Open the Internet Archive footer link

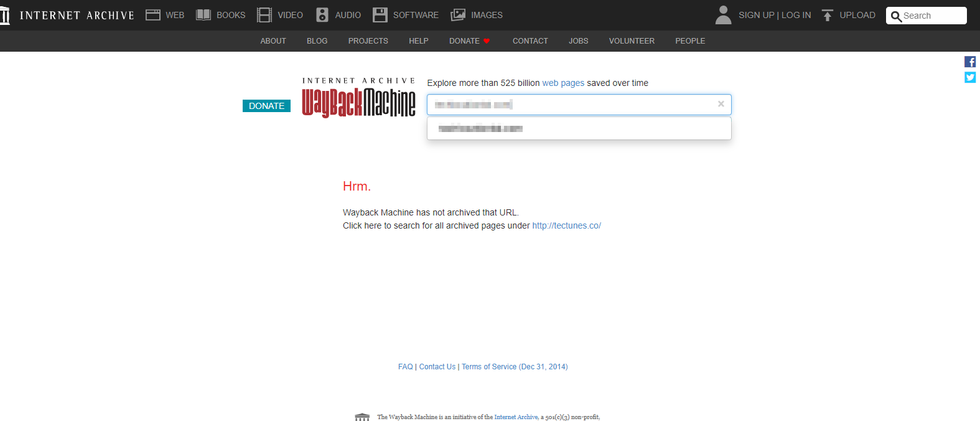click(516, 417)
